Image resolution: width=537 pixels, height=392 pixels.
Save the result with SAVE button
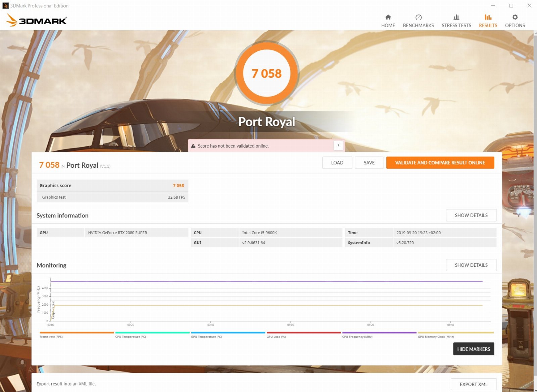point(369,163)
